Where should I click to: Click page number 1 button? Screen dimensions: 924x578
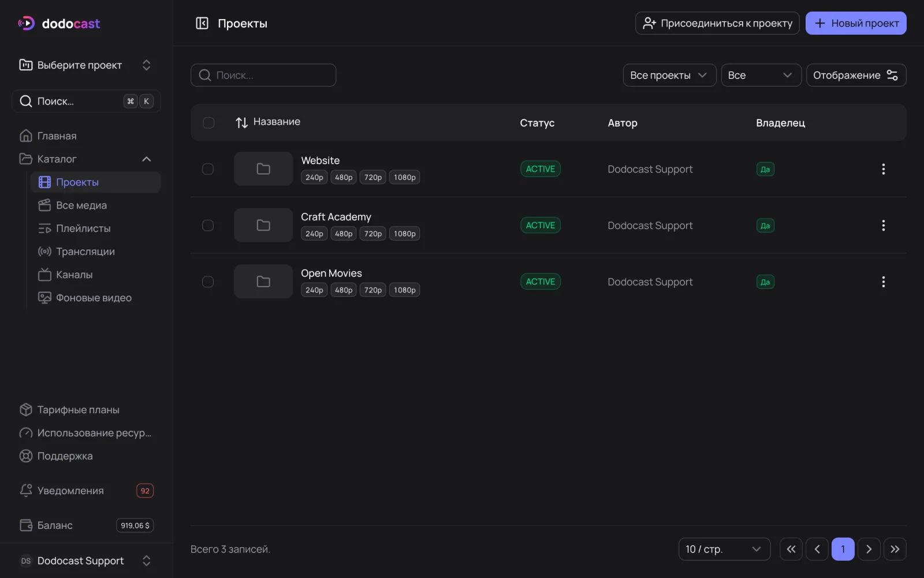843,549
